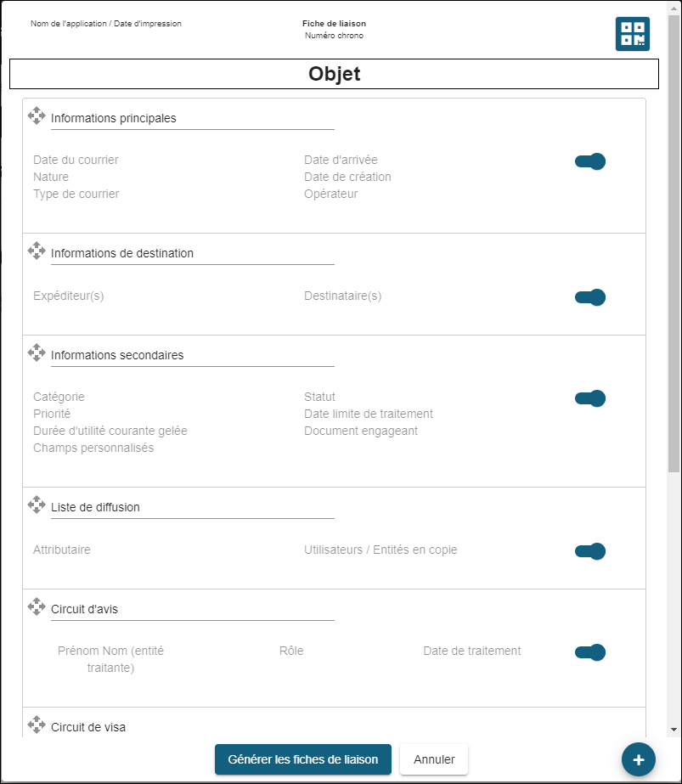This screenshot has width=682, height=784.
Task: Click the round plus add button
Action: [x=638, y=759]
